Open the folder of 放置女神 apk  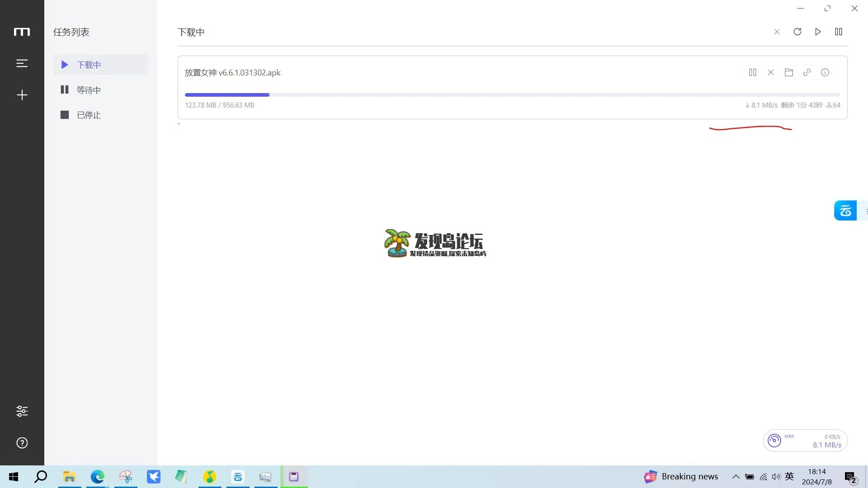[789, 72]
